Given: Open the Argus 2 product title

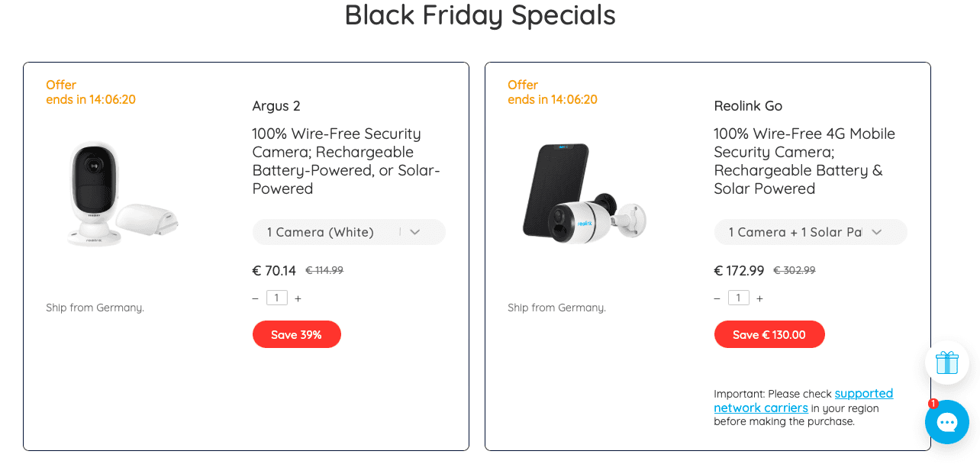Looking at the screenshot, I should coord(276,106).
